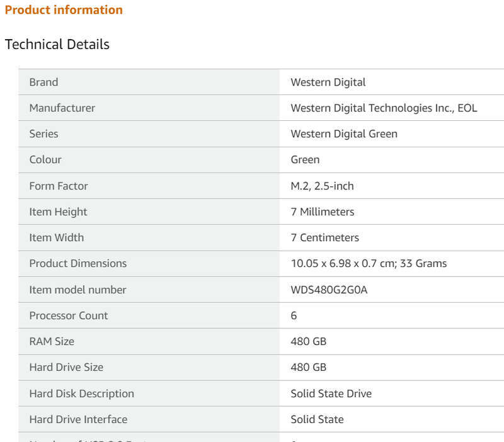This screenshot has width=504, height=442.
Task: Click the Technical Details subheading
Action: pyautogui.click(x=57, y=45)
